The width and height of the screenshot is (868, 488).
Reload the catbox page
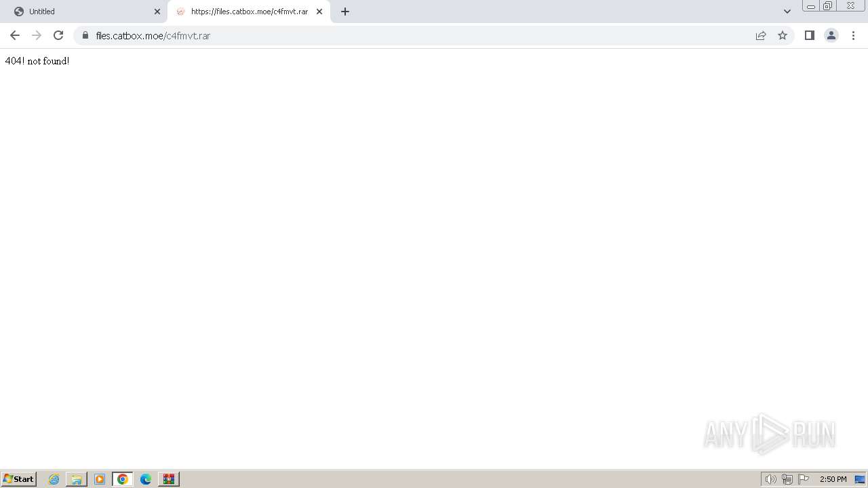click(x=58, y=35)
